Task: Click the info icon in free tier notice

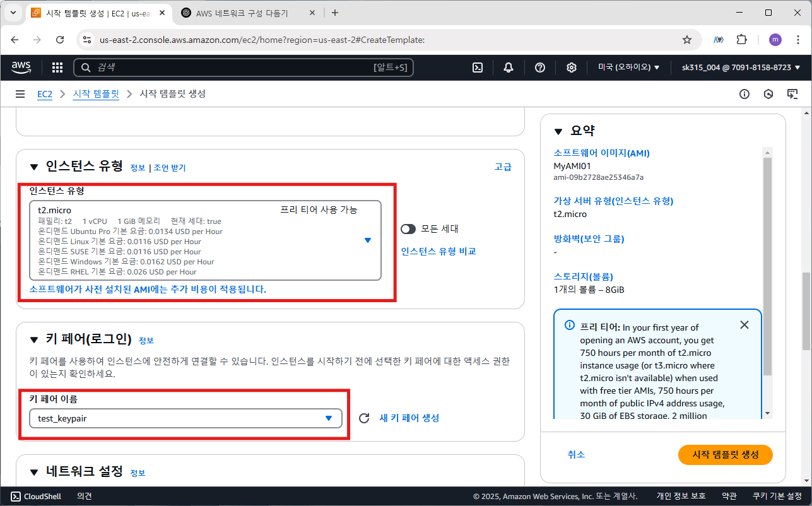Action: pyautogui.click(x=570, y=326)
